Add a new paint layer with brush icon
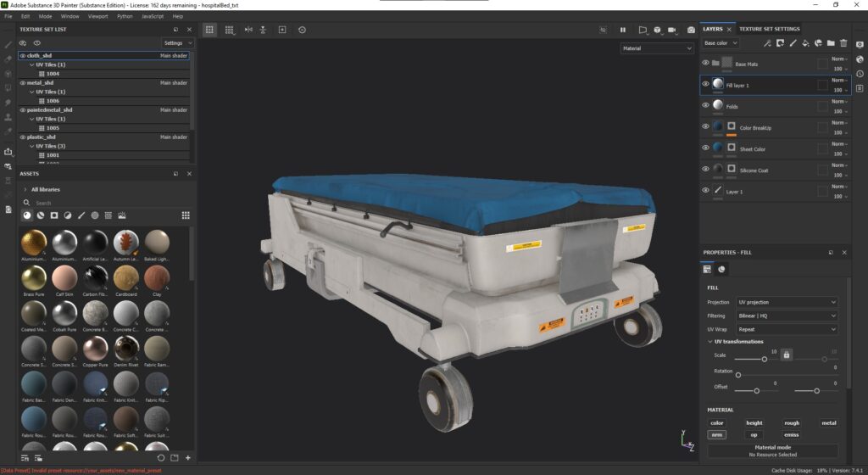This screenshot has height=475, width=868. pyautogui.click(x=793, y=43)
